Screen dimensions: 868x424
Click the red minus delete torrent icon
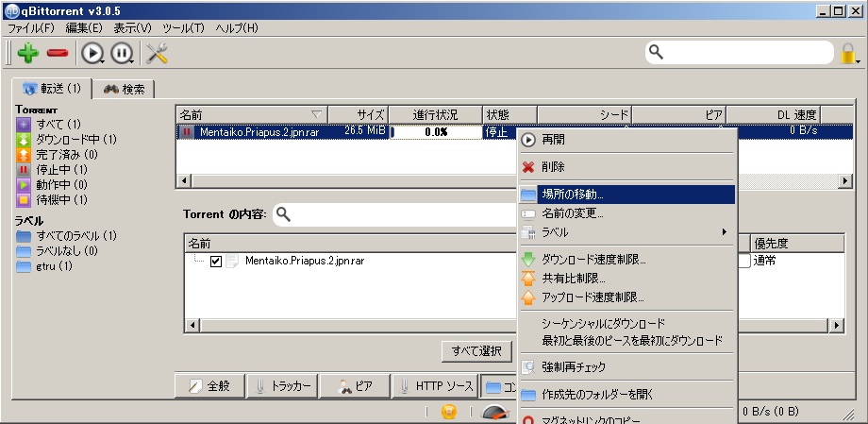pyautogui.click(x=58, y=53)
